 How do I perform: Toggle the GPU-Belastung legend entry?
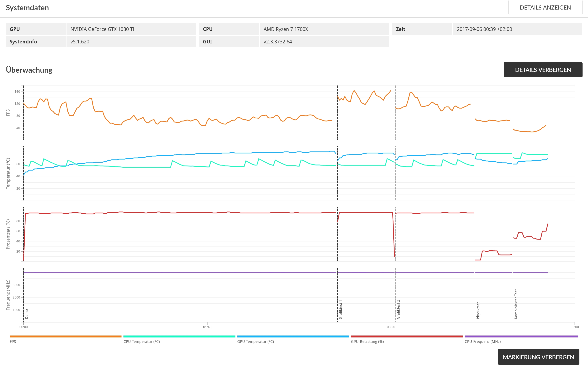(367, 341)
